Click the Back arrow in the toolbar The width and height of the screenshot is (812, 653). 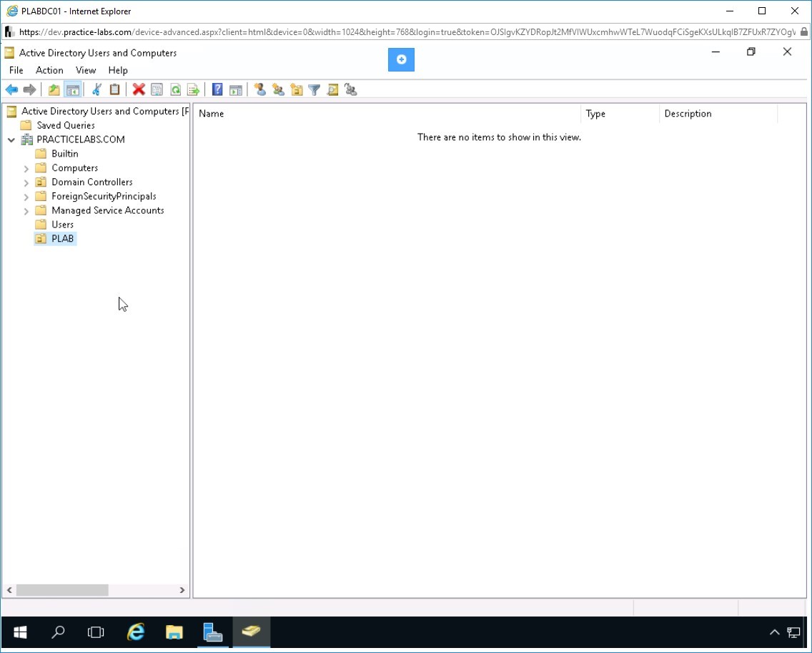11,89
